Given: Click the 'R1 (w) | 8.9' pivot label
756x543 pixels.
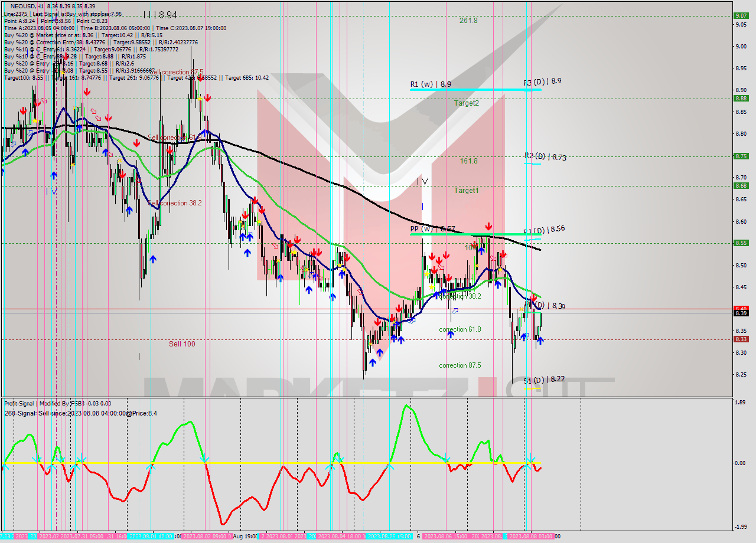Looking at the screenshot, I should pos(431,84).
